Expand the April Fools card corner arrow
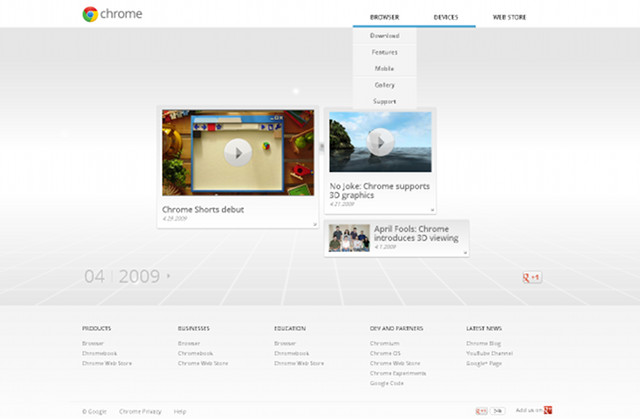Image resolution: width=640 pixels, height=419 pixels. (x=465, y=253)
